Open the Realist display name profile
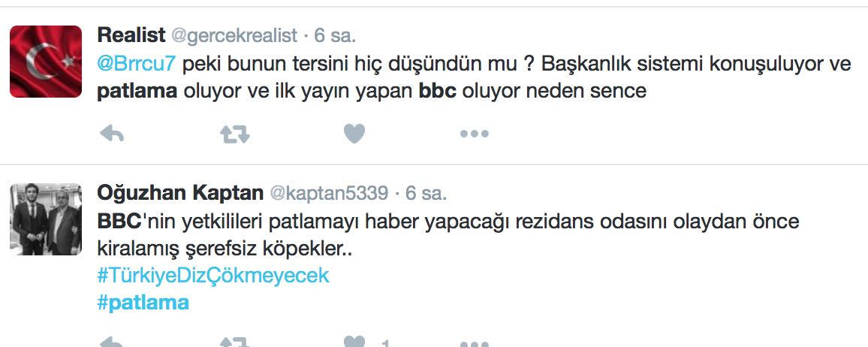Image resolution: width=868 pixels, height=347 pixels. [131, 35]
